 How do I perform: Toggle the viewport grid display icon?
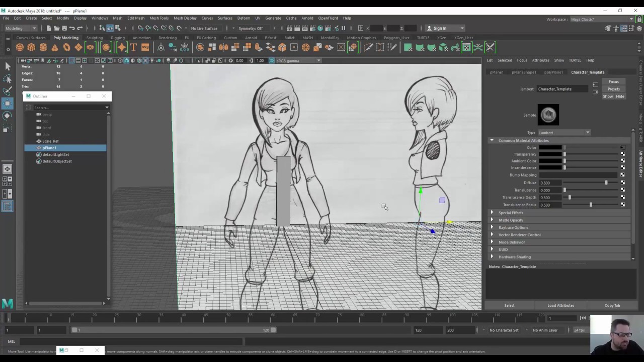pyautogui.click(x=71, y=60)
